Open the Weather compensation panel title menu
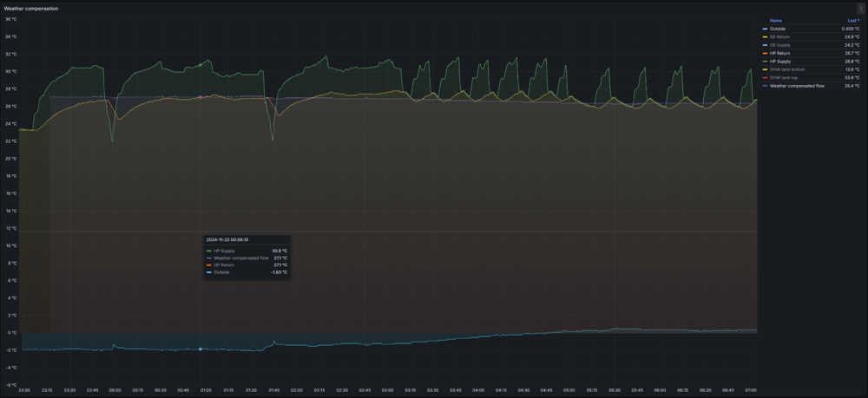This screenshot has width=868, height=398. click(x=31, y=9)
